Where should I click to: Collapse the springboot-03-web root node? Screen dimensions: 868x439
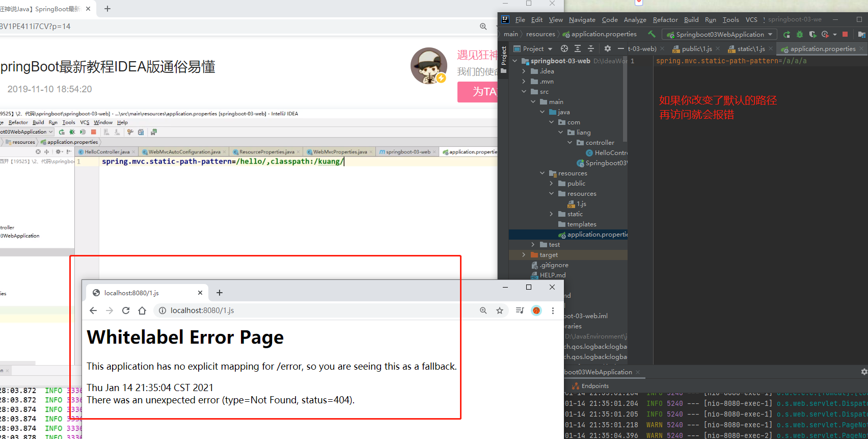515,61
